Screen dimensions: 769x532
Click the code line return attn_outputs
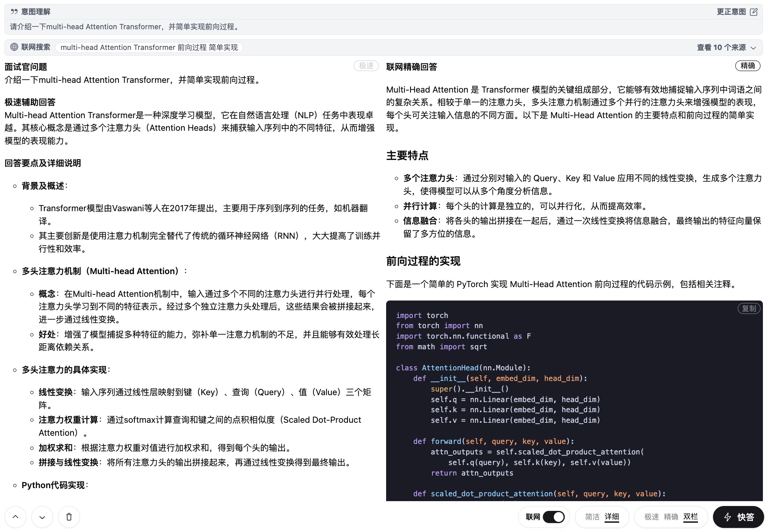coord(472,473)
